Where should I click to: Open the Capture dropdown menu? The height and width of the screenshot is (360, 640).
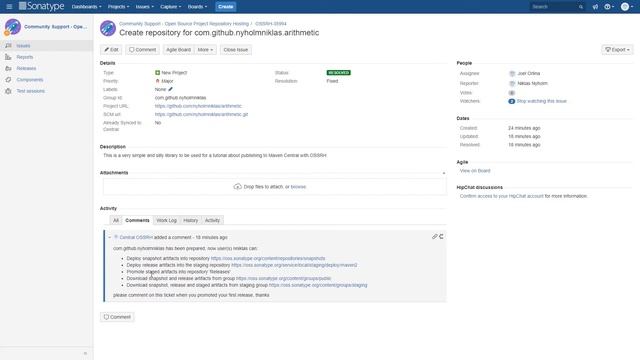coord(171,7)
